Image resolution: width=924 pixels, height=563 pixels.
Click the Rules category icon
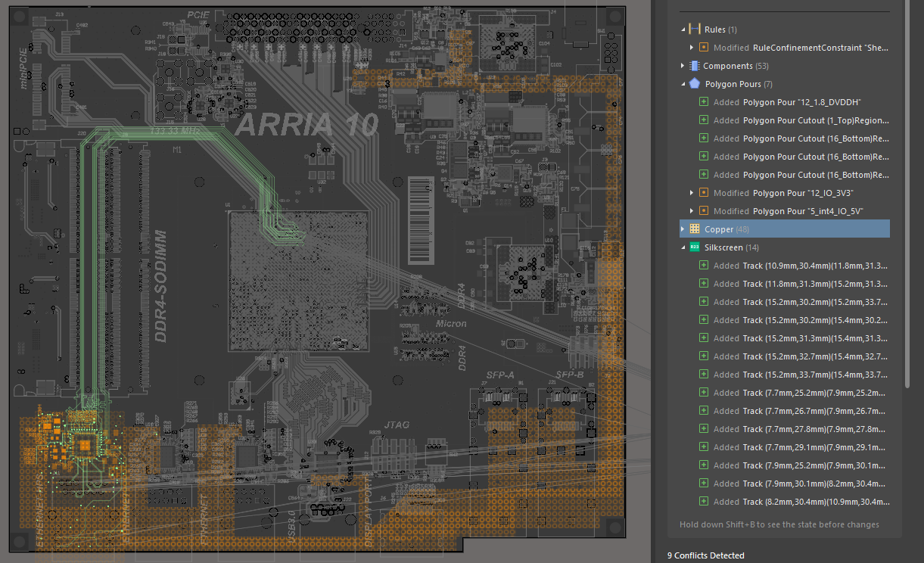[x=695, y=30]
